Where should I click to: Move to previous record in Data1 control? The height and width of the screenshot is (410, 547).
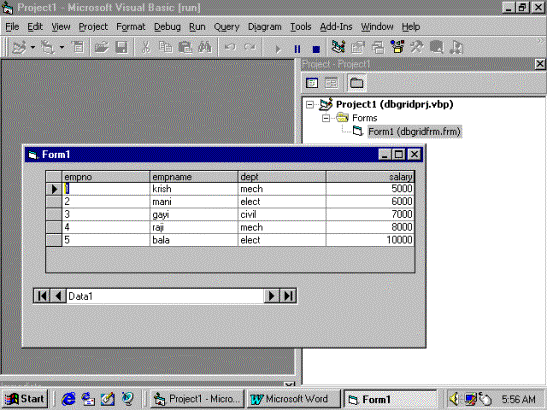[x=58, y=296]
